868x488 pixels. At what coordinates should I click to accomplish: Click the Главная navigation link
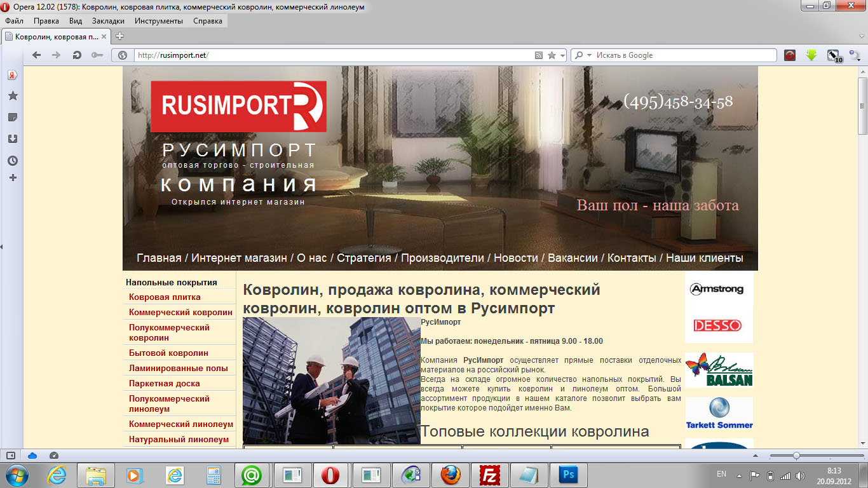(x=159, y=258)
